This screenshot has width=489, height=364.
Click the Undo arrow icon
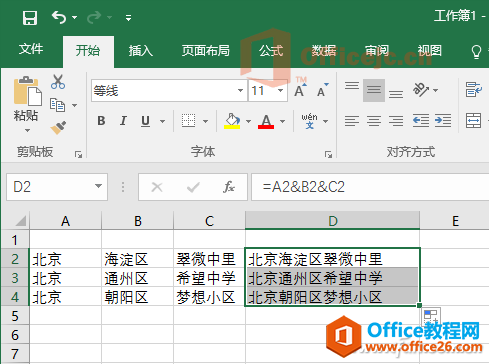(x=59, y=17)
